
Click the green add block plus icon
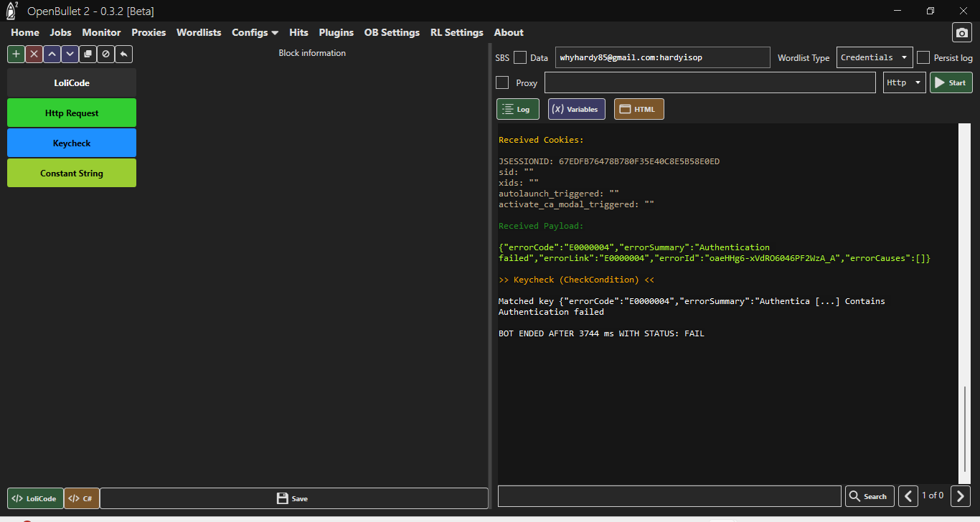tap(16, 54)
